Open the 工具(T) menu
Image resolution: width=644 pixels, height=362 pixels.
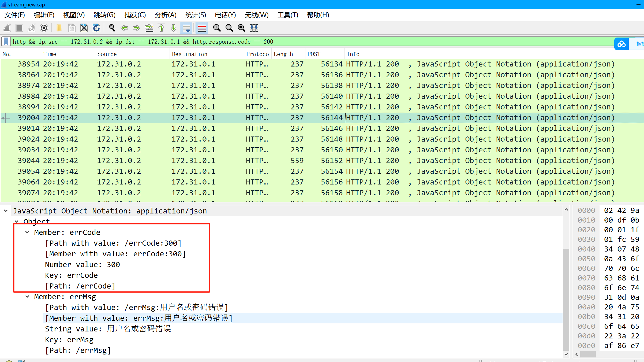pos(288,15)
